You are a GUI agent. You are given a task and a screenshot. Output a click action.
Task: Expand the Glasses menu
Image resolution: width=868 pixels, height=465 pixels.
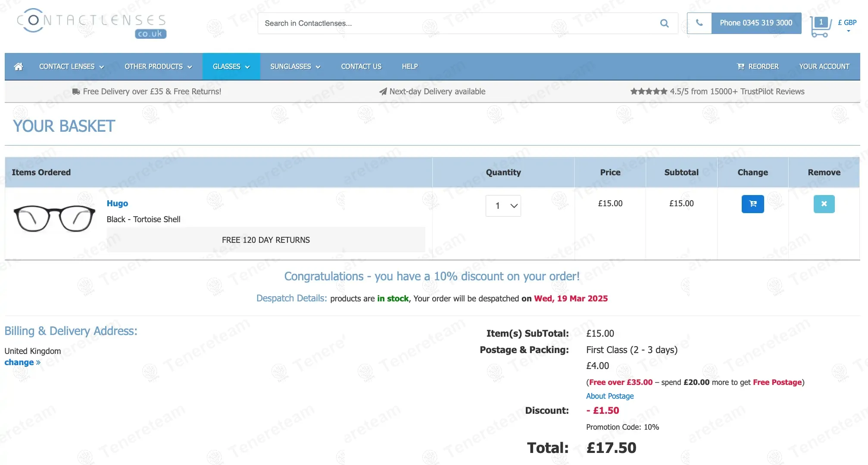click(231, 66)
